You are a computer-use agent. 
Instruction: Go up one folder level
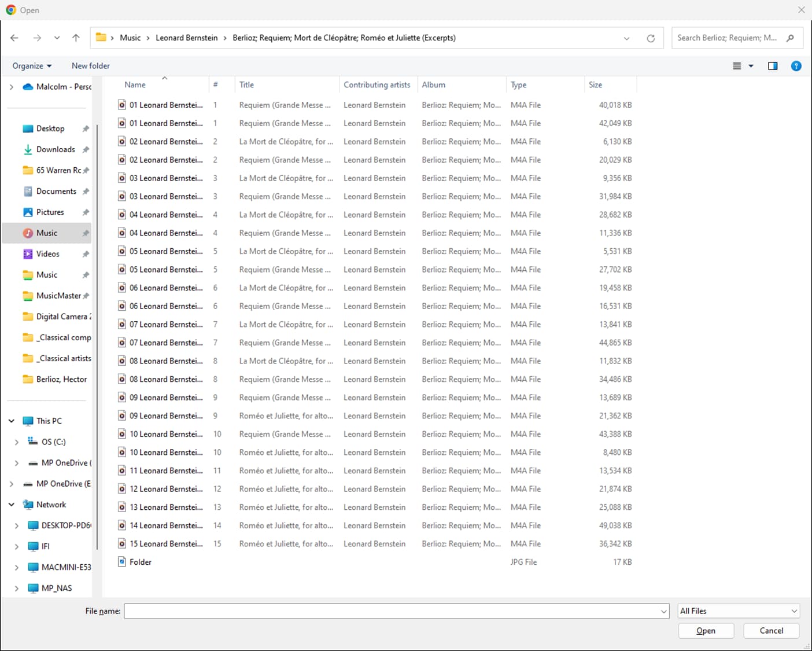point(76,38)
